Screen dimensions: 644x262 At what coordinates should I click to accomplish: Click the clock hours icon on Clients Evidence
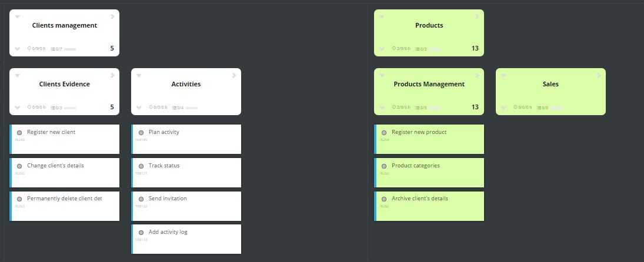[x=29, y=107]
